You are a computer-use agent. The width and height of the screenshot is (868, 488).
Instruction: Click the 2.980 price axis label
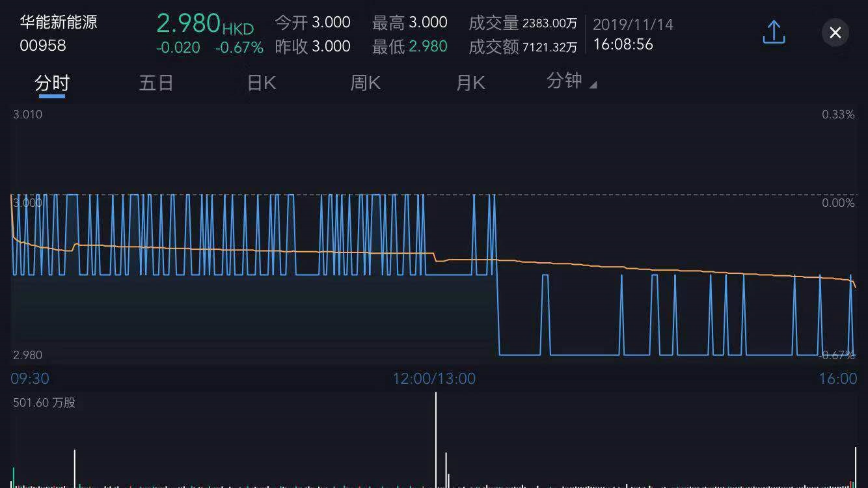[x=28, y=355]
